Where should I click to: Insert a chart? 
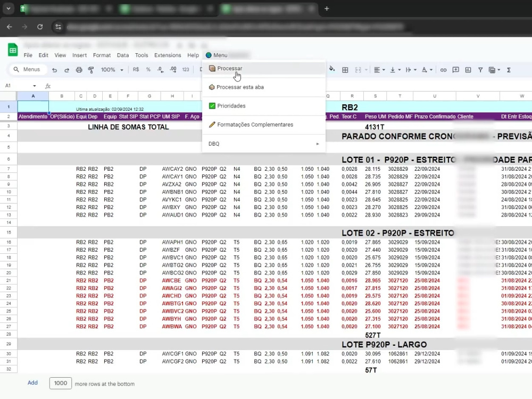point(468,70)
